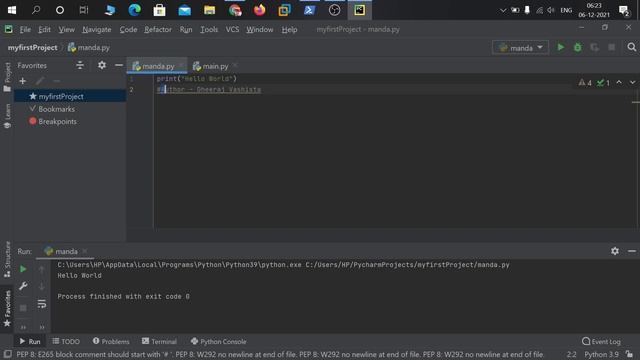The width and height of the screenshot is (640, 360).
Task: Click the warnings count indicator
Action: (585, 83)
